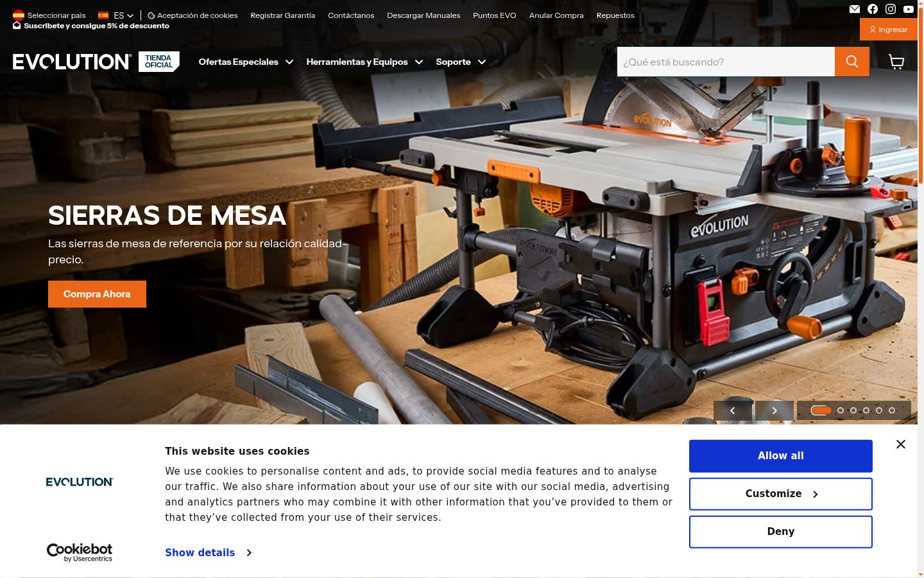Open Registrar Garantía link
This screenshot has height=578, width=924.
[x=282, y=15]
